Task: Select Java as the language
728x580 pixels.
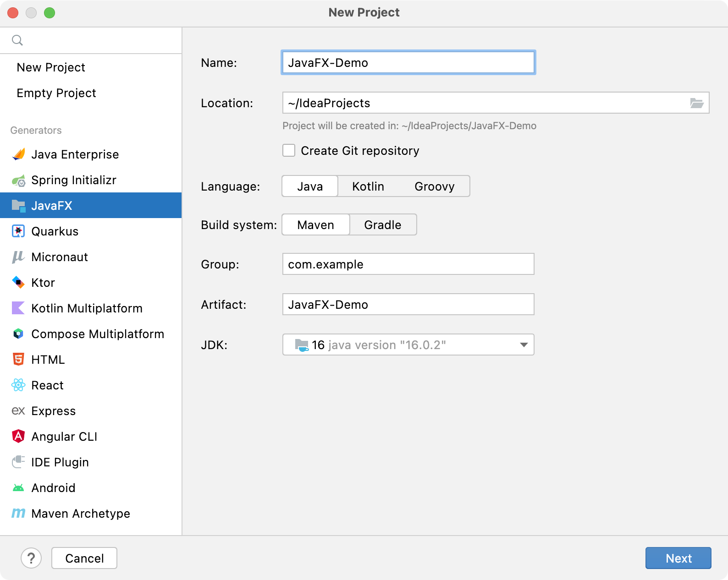Action: pos(310,186)
